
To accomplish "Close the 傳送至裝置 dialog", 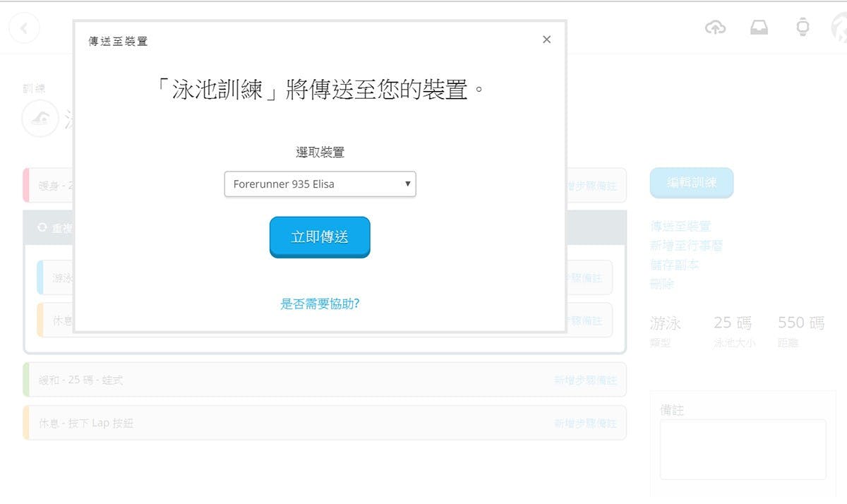I will (x=546, y=40).
